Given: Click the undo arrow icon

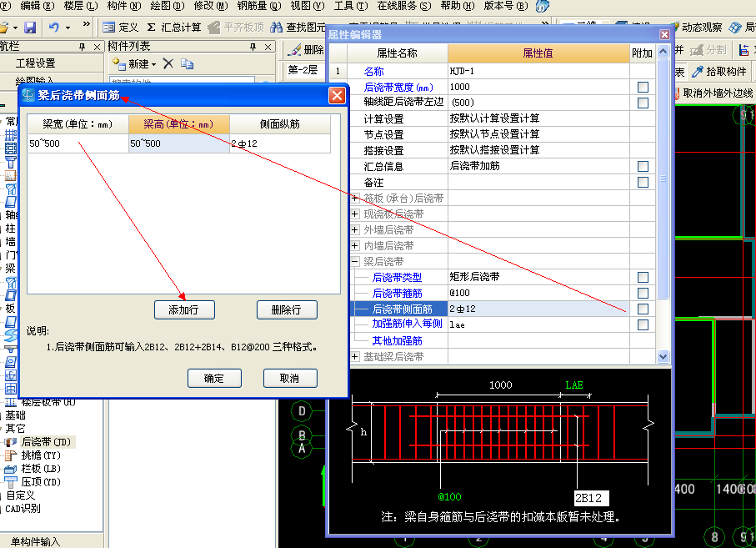Looking at the screenshot, I should (x=54, y=27).
